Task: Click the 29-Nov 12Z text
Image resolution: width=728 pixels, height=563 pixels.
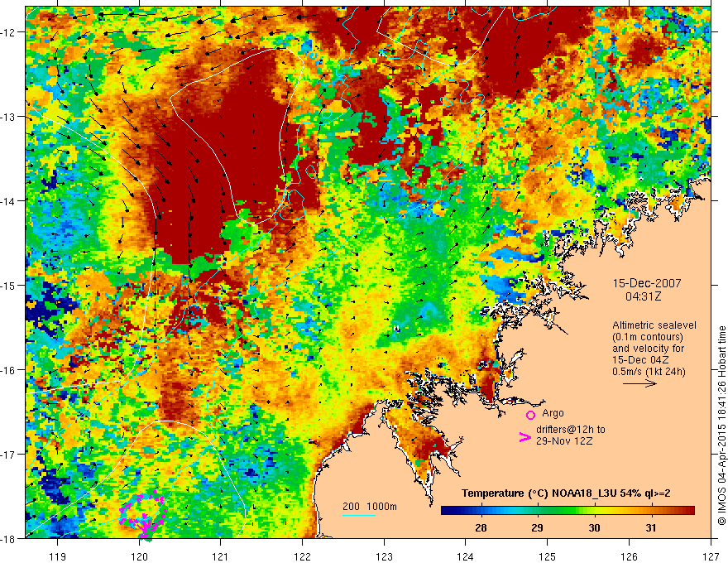Action: pos(564,440)
